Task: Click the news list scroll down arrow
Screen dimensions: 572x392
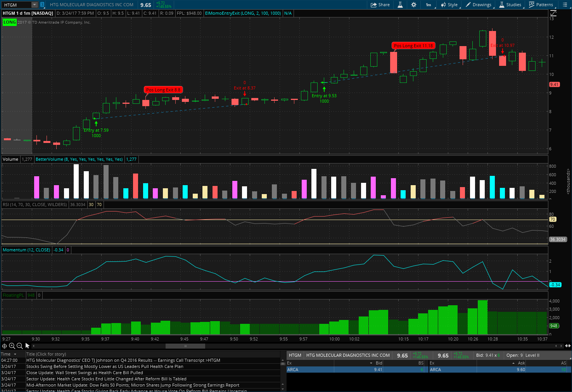Action: [x=282, y=389]
